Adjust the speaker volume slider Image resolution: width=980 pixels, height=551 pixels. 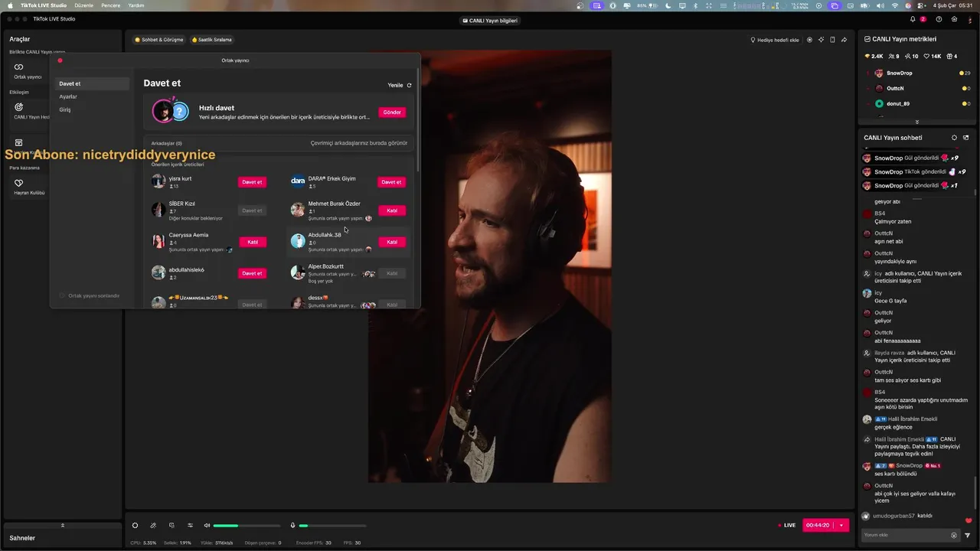247,526
